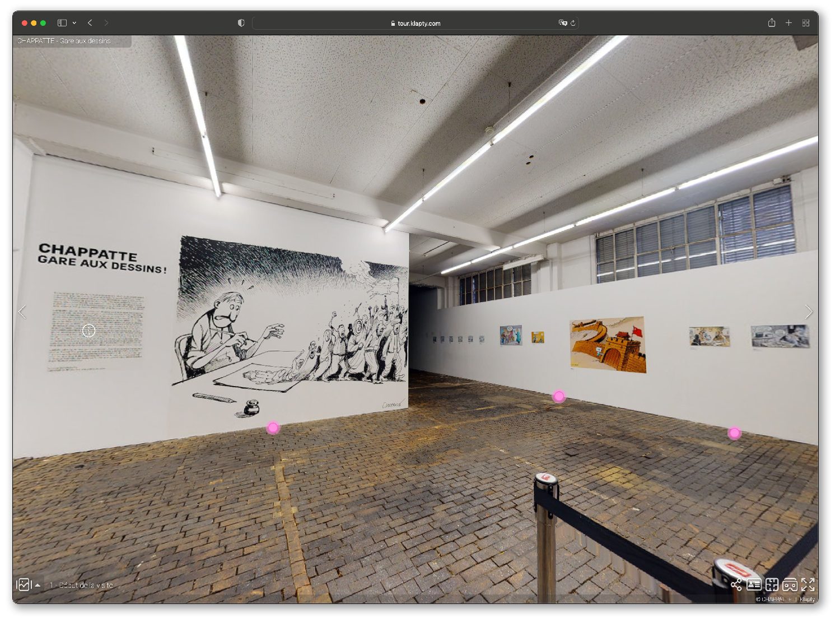Jump to pink hotspot below the cartoonist mural
840x618 pixels.
(x=273, y=428)
